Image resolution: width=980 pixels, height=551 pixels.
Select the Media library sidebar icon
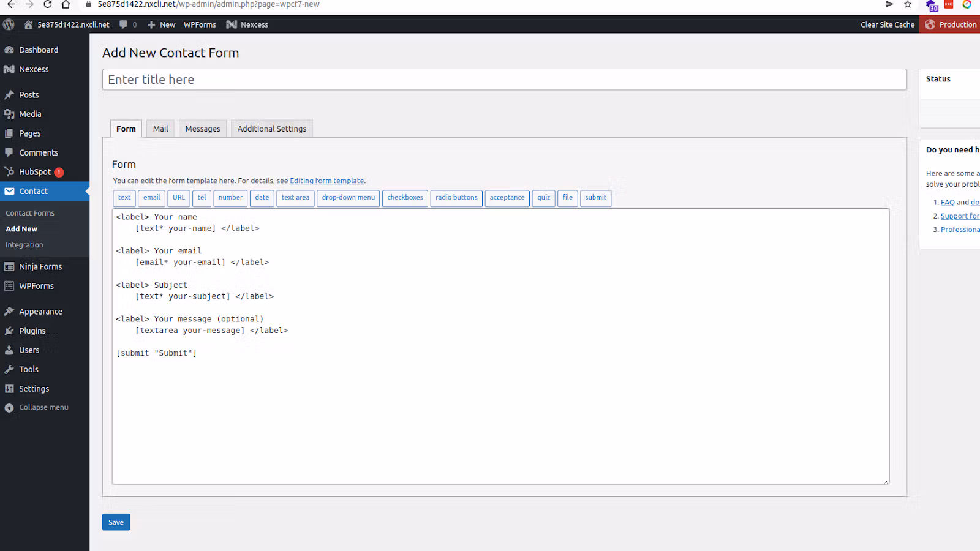tap(10, 114)
